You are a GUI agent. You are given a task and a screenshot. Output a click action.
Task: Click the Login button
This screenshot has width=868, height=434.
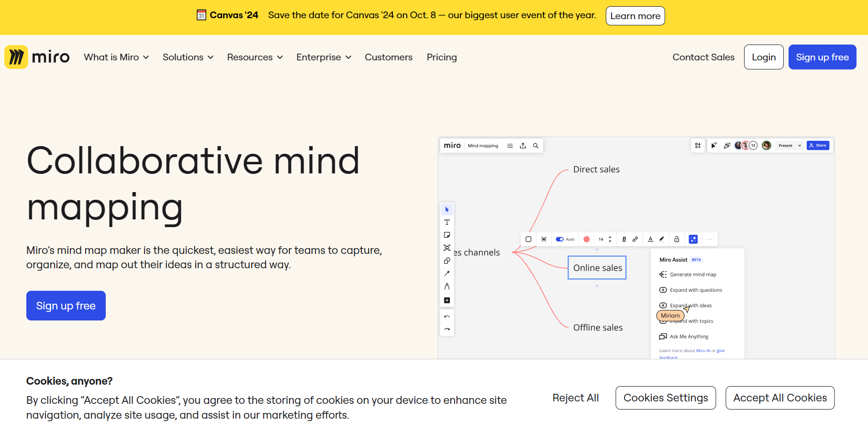pos(763,57)
